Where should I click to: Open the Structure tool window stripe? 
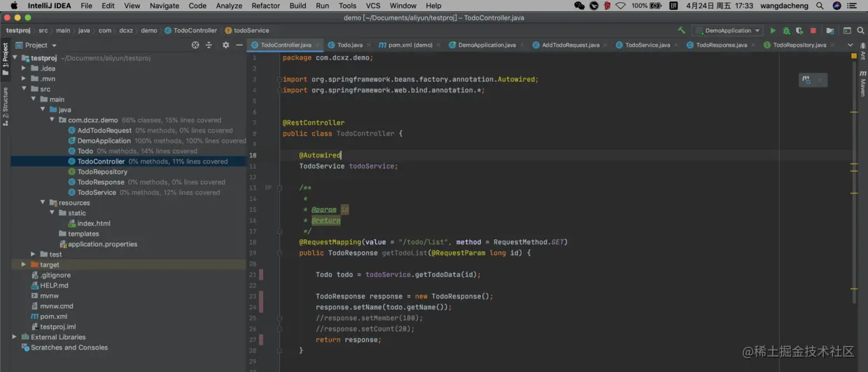[5, 106]
